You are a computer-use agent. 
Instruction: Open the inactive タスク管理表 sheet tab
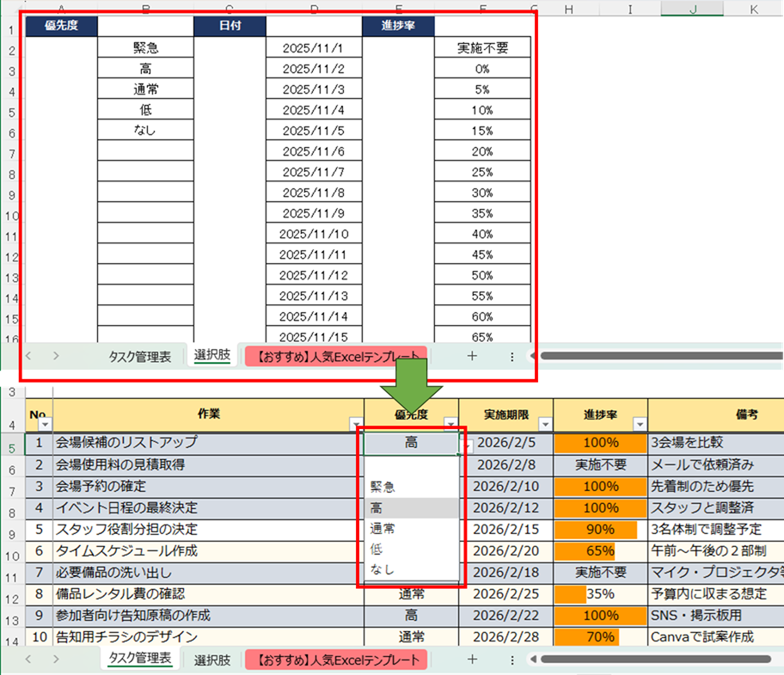(139, 356)
